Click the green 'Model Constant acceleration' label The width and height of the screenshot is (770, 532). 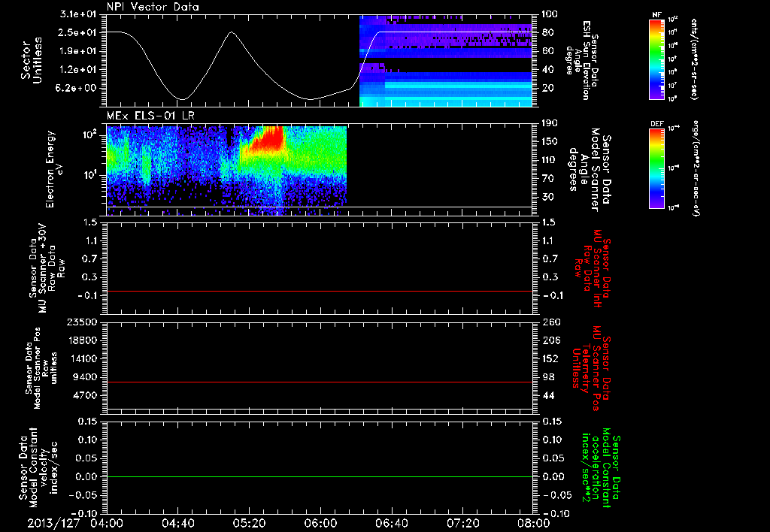pyautogui.click(x=601, y=466)
